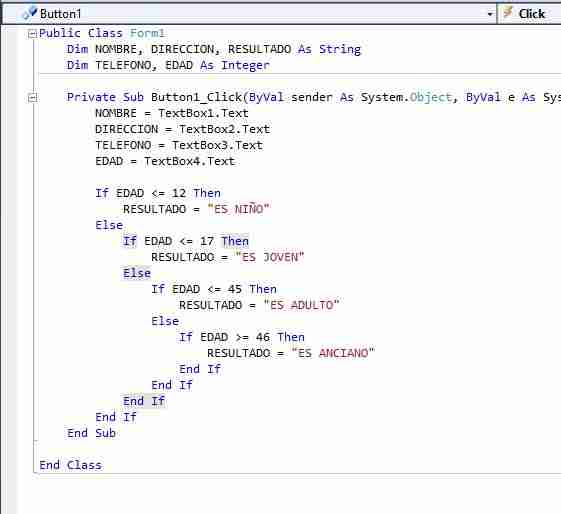Click the "ES NIÑO" string literal
The width and height of the screenshot is (561, 514).
point(238,209)
